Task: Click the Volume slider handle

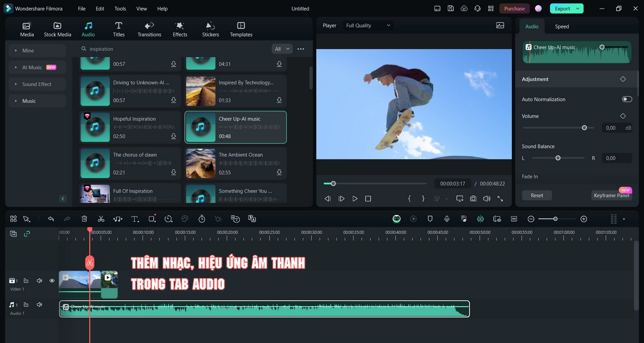Action: [584, 128]
